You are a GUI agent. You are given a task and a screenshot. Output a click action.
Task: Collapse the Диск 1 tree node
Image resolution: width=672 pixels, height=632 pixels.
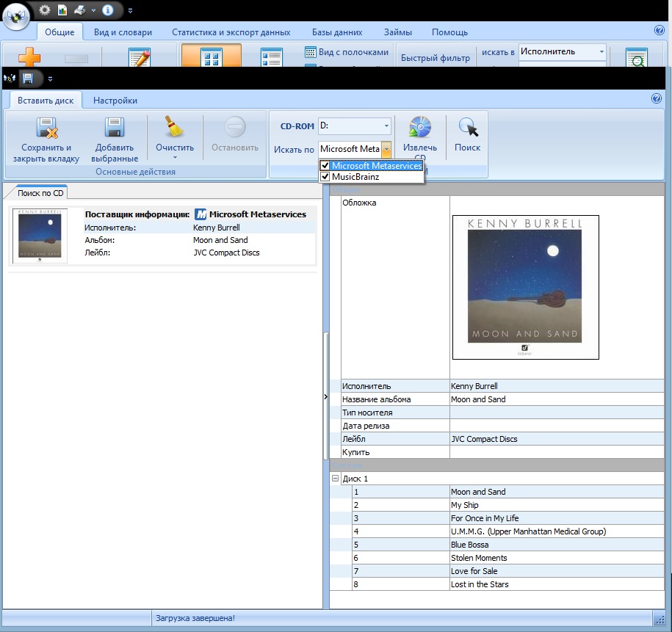pos(335,478)
